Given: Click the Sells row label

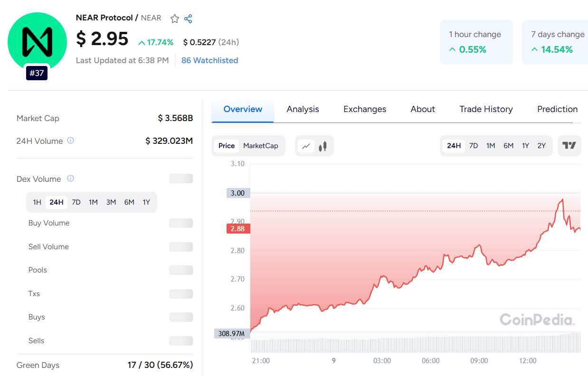Looking at the screenshot, I should coord(36,341).
